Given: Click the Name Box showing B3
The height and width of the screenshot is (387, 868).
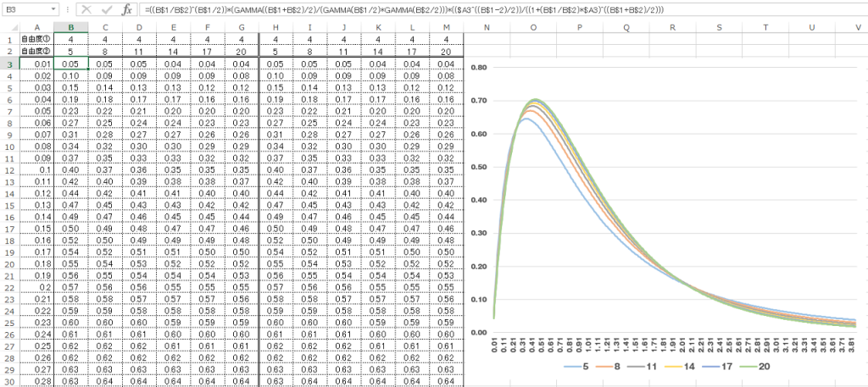Looking at the screenshot, I should click(x=25, y=9).
